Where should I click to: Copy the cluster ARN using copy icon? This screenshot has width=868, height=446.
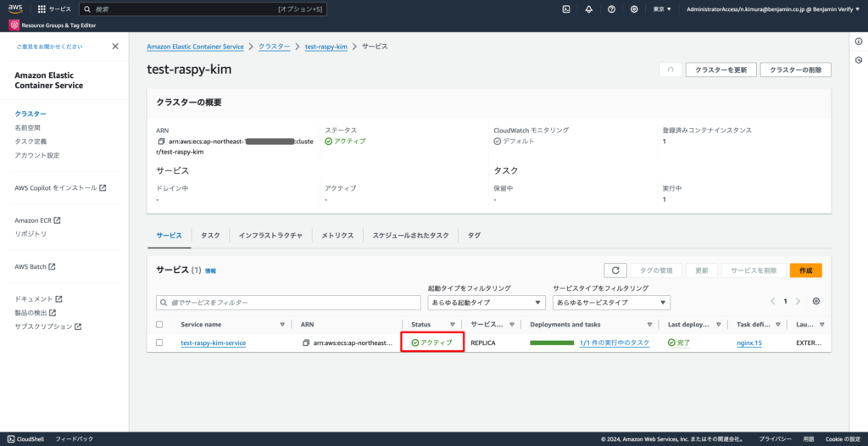(x=161, y=142)
